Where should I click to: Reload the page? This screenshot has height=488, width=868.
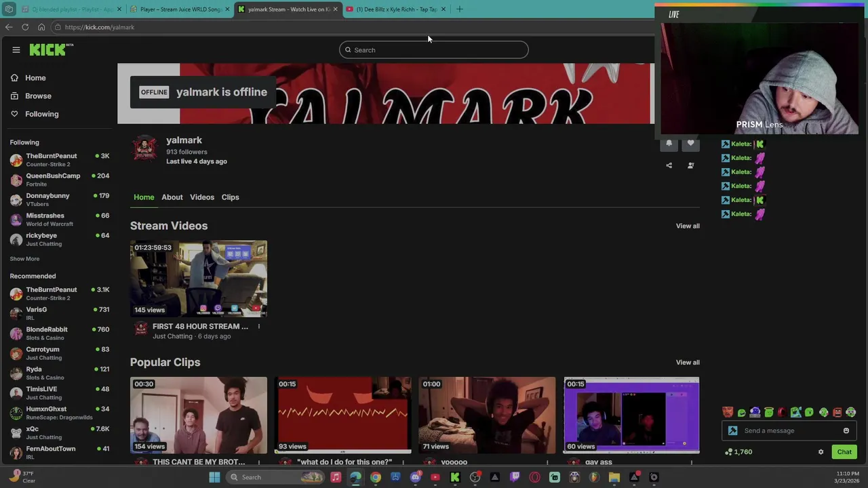[25, 27]
